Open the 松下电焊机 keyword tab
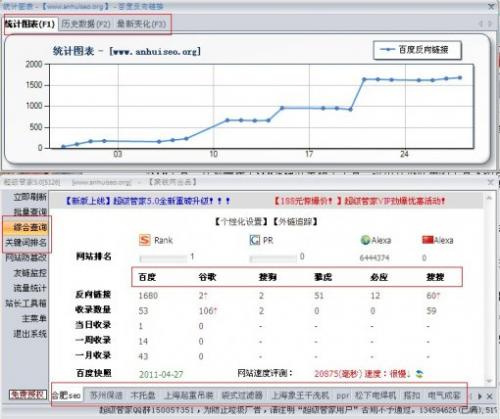Image resolution: width=500 pixels, height=419 pixels. tap(375, 396)
